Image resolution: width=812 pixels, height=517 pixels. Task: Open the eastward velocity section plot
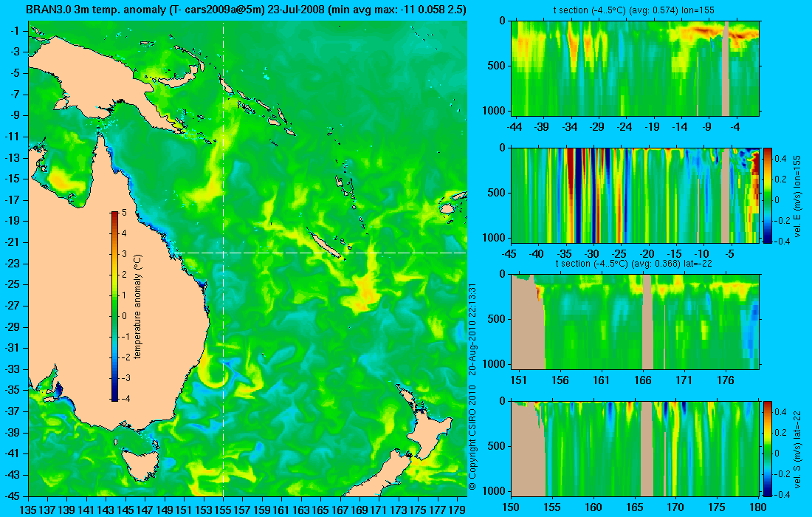(635, 195)
